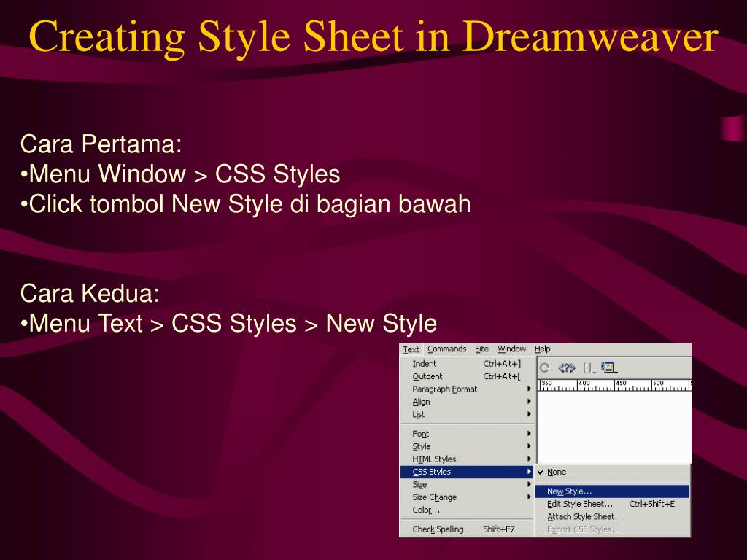The image size is (747, 560).
Task: Click inside the white document canvas
Action: click(614, 427)
